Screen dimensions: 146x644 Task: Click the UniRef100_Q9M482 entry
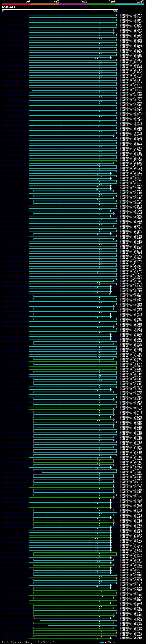point(131,196)
